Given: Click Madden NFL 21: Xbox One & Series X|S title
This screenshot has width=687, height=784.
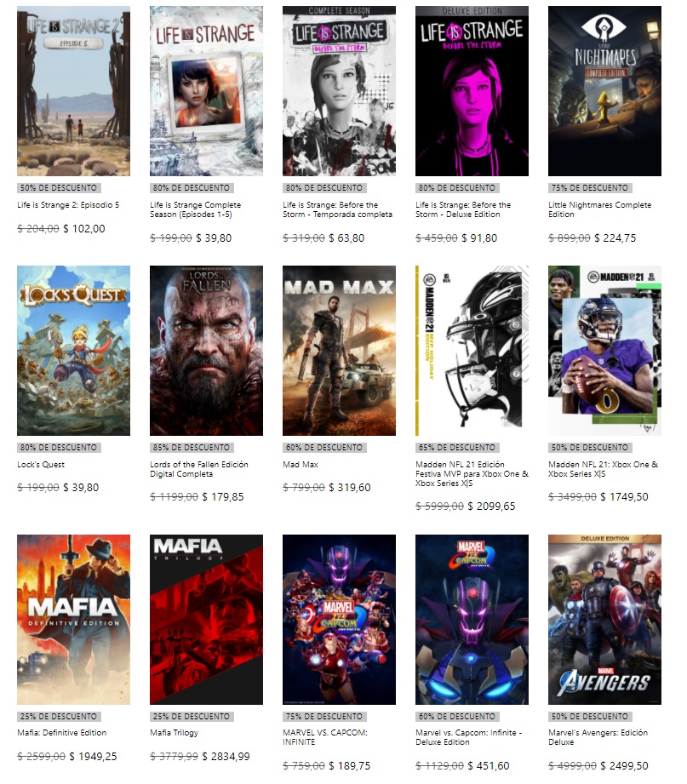Looking at the screenshot, I should 603,469.
